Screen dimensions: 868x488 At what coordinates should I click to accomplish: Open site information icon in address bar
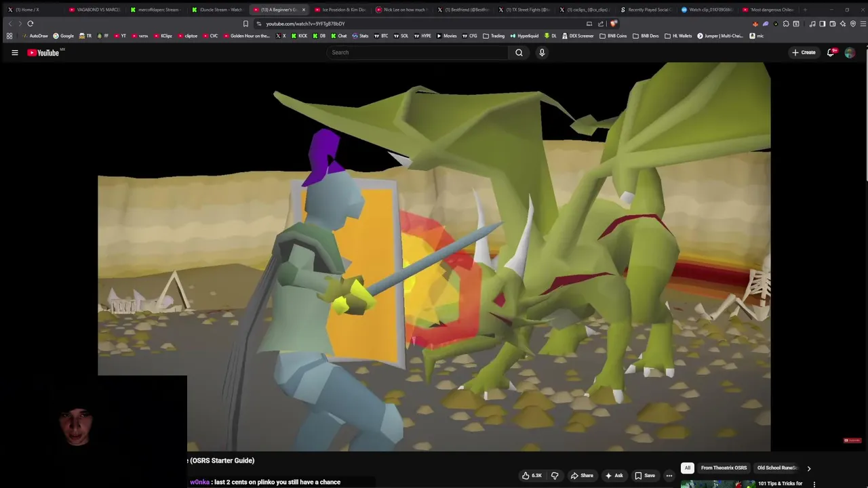259,24
